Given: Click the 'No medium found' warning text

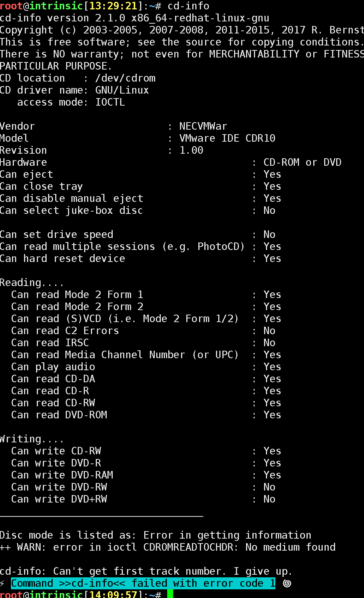Looking at the screenshot, I should [290, 547].
